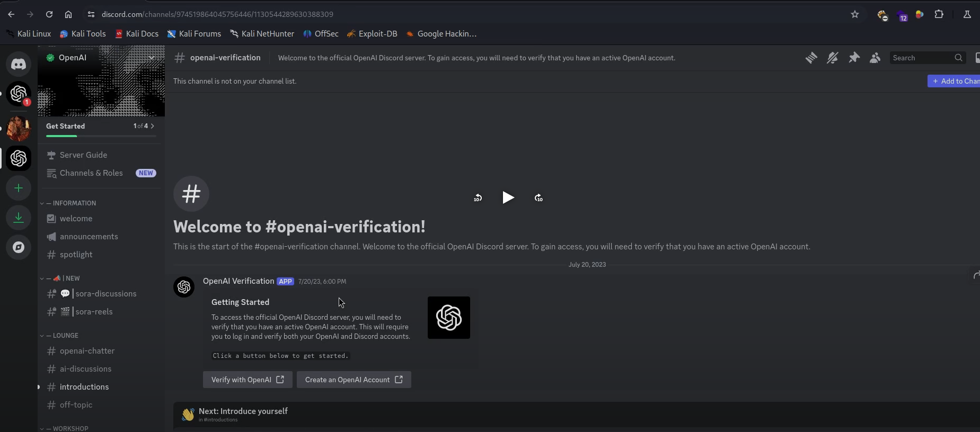Open the Exploit-DB bookmark
The width and height of the screenshot is (980, 432).
pos(373,34)
